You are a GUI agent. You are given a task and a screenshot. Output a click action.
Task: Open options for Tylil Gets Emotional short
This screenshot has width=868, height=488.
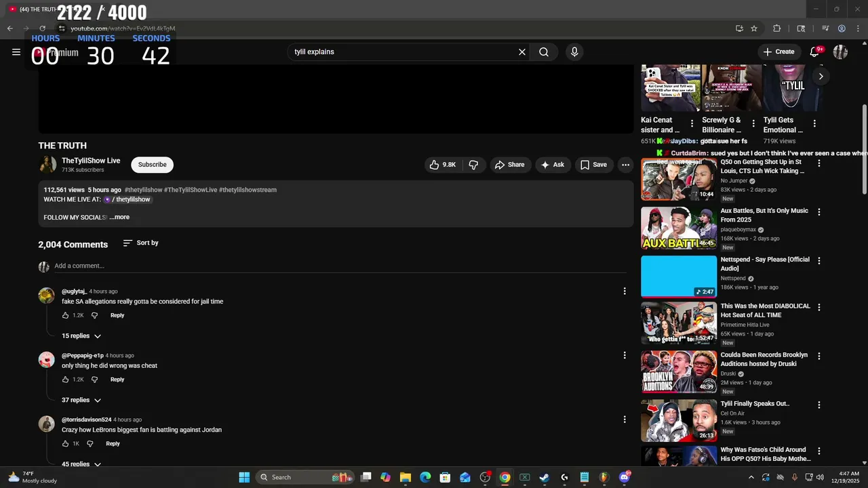point(814,123)
